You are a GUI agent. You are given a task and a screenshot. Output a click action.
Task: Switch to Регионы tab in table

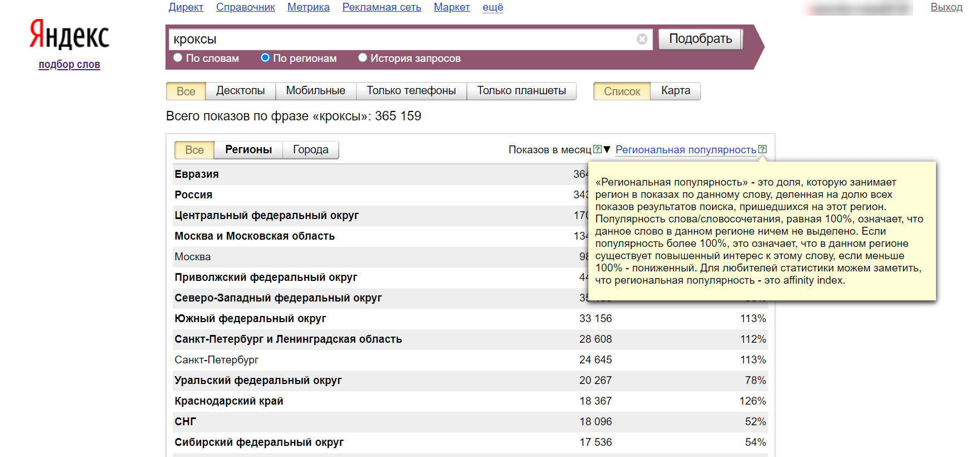(248, 150)
